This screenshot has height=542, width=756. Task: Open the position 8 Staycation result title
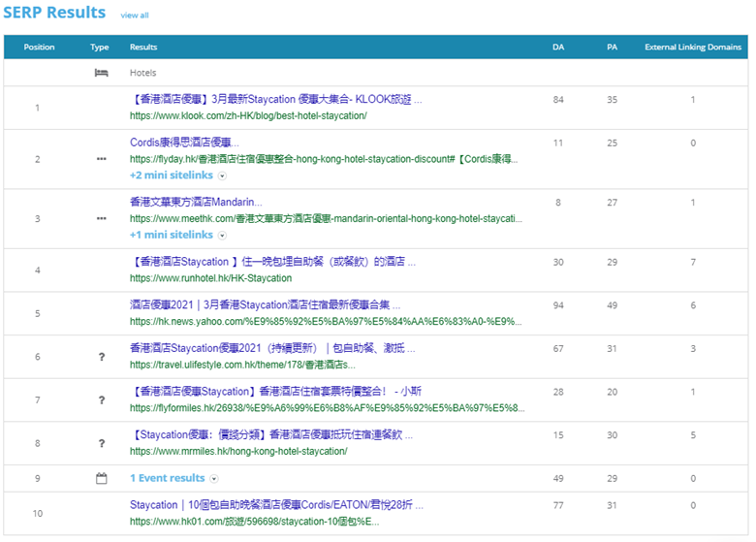click(271, 435)
